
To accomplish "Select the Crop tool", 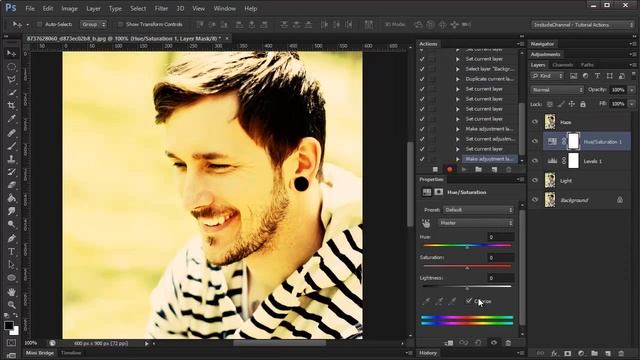I will (x=11, y=105).
